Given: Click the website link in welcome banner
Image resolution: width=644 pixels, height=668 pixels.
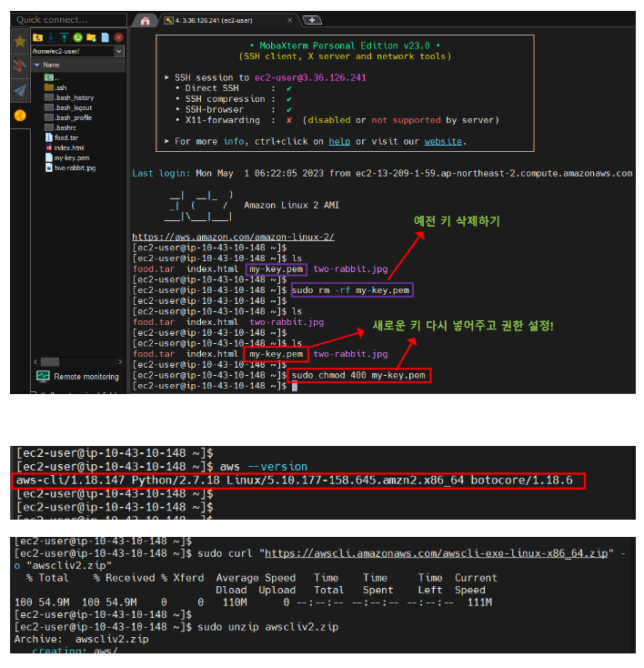Looking at the screenshot, I should click(443, 141).
